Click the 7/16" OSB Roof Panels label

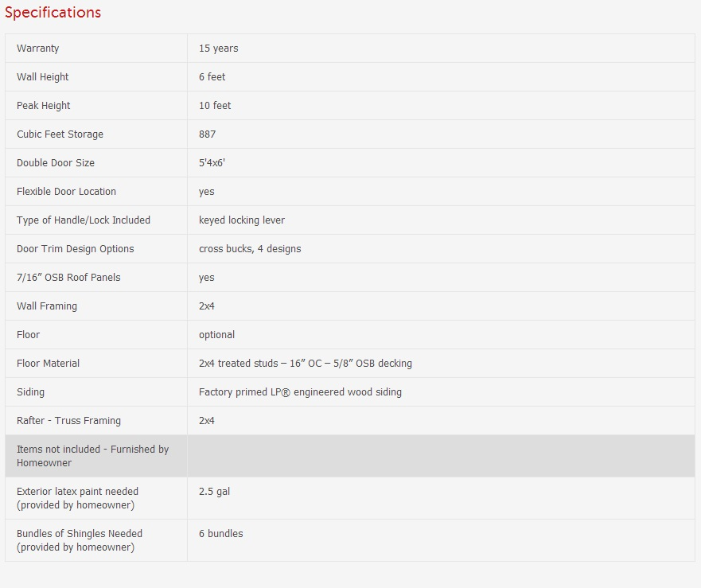coord(68,278)
